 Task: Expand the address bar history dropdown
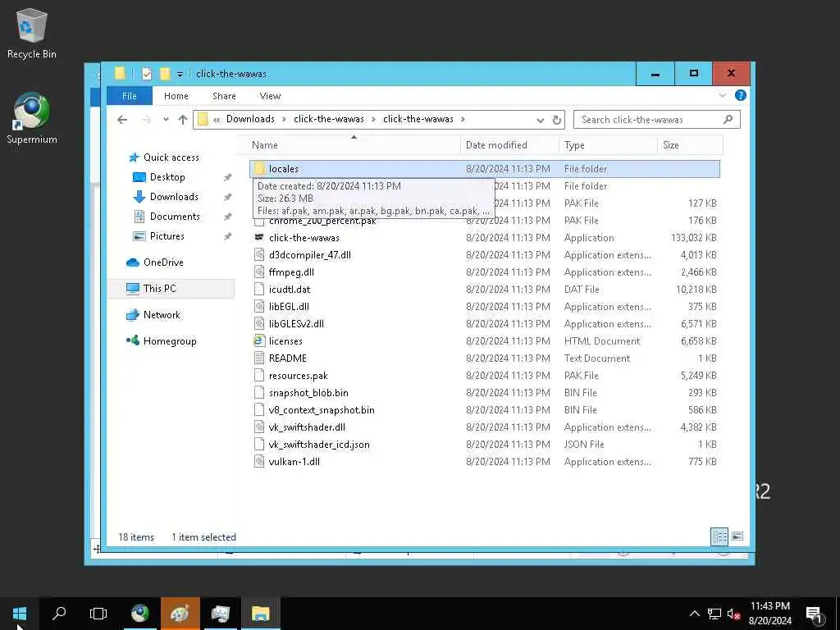tap(540, 120)
